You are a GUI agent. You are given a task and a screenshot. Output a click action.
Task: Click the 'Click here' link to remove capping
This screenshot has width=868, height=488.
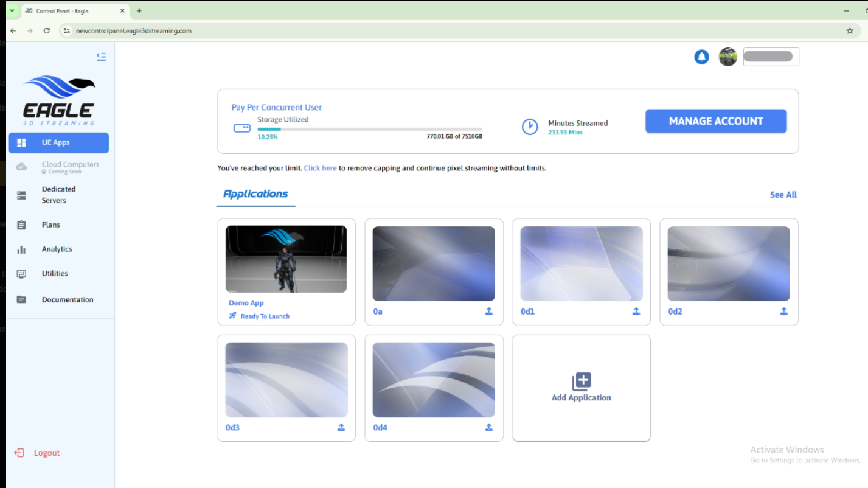coord(320,169)
